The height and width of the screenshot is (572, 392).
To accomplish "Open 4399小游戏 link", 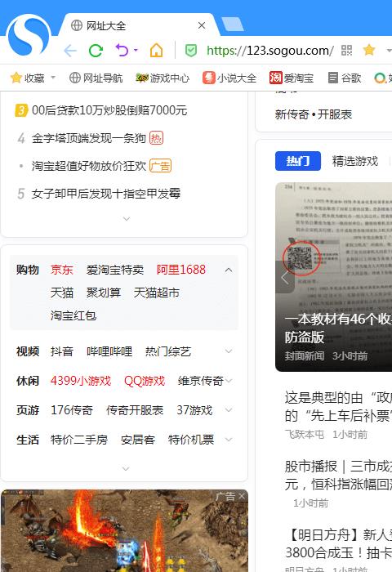I will (x=81, y=381).
